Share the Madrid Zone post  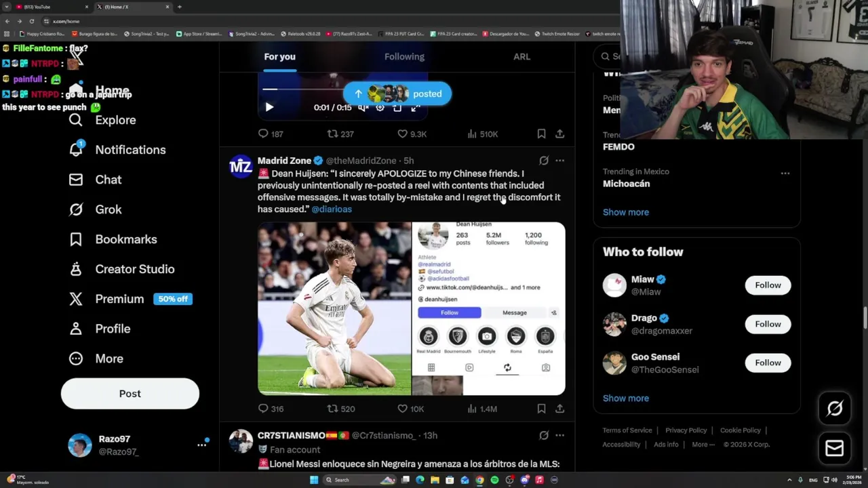560,409
